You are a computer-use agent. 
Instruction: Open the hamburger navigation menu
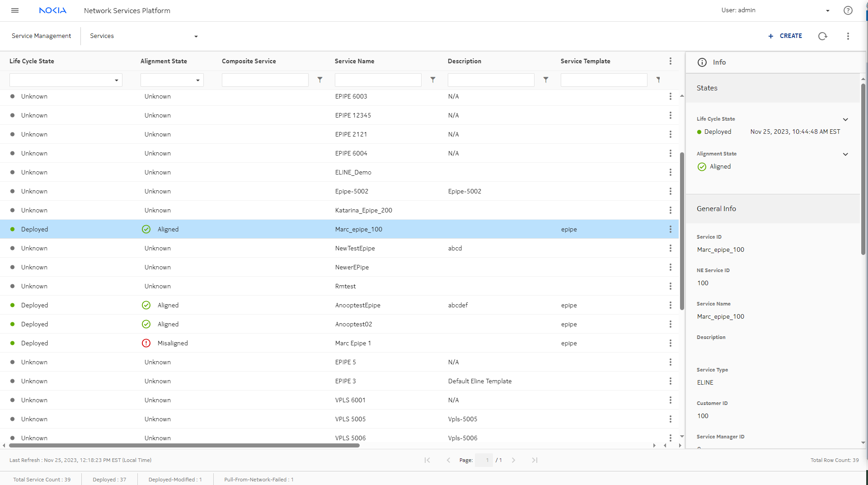click(x=15, y=10)
